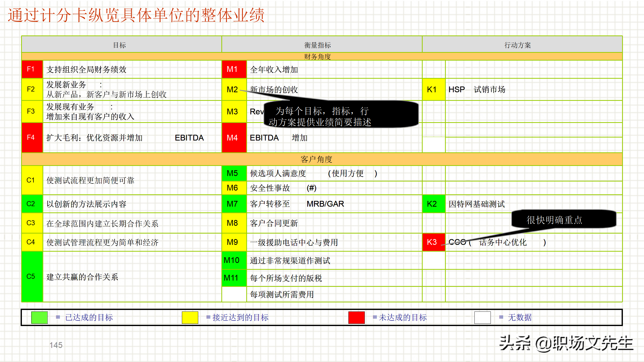Select the 客户角度 section band
This screenshot has width=644, height=362.
316,159
